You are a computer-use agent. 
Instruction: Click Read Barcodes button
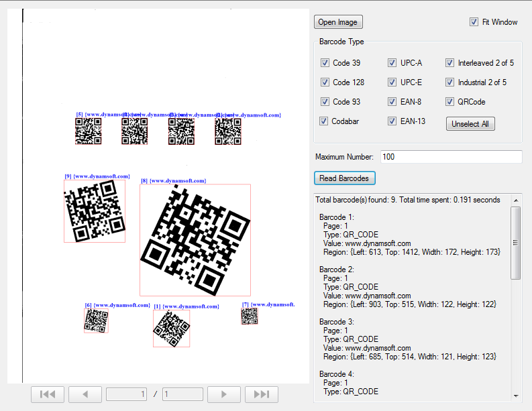click(345, 178)
